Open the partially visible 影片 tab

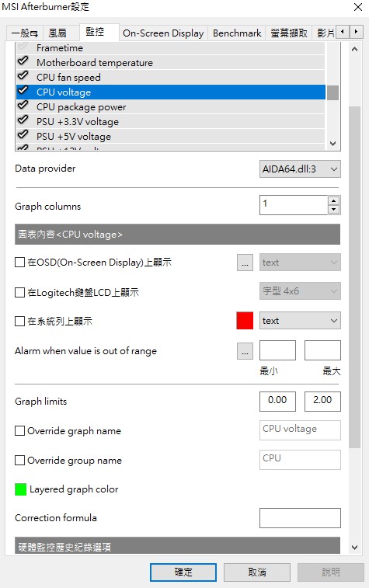click(325, 33)
